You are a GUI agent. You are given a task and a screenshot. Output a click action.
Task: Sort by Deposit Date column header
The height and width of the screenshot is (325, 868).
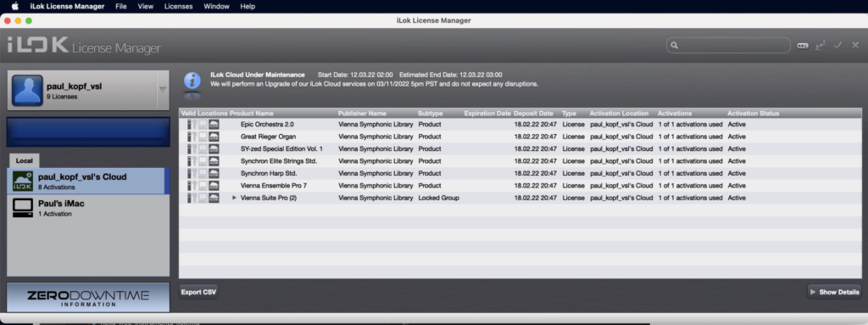click(534, 113)
